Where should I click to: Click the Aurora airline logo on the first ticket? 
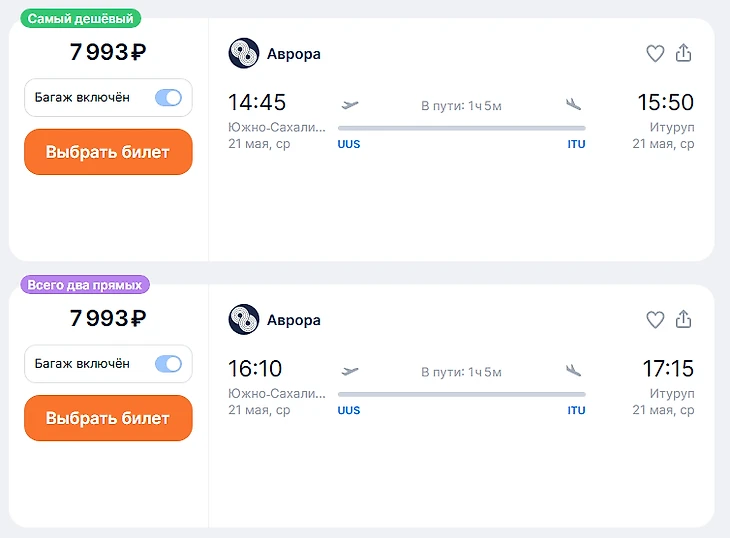244,54
